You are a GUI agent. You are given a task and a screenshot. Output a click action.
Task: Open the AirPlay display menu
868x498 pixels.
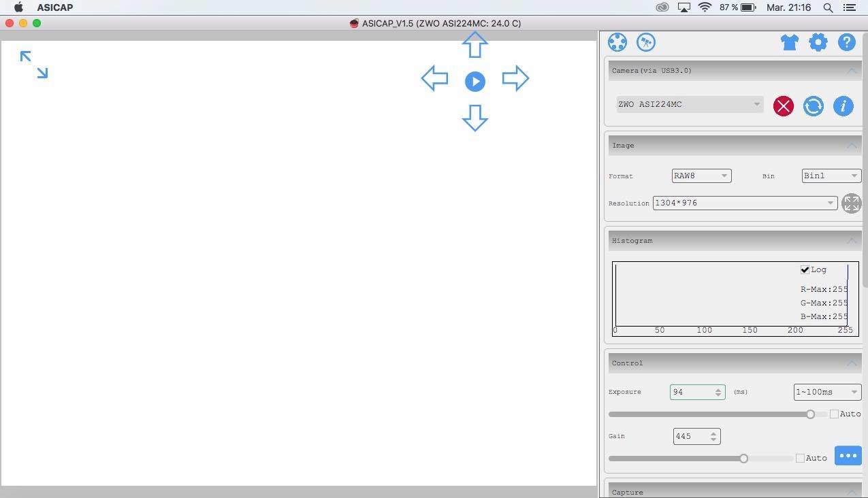[x=684, y=7]
